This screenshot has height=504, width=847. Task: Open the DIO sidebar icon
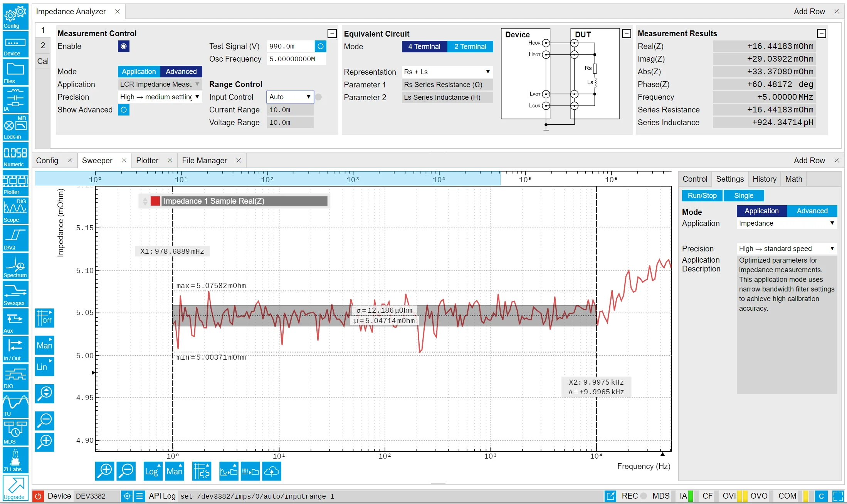coord(15,377)
